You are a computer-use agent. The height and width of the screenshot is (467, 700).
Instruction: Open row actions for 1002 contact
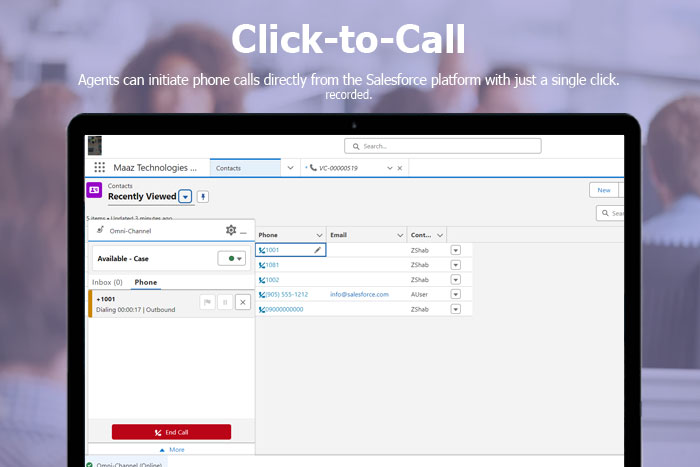455,279
